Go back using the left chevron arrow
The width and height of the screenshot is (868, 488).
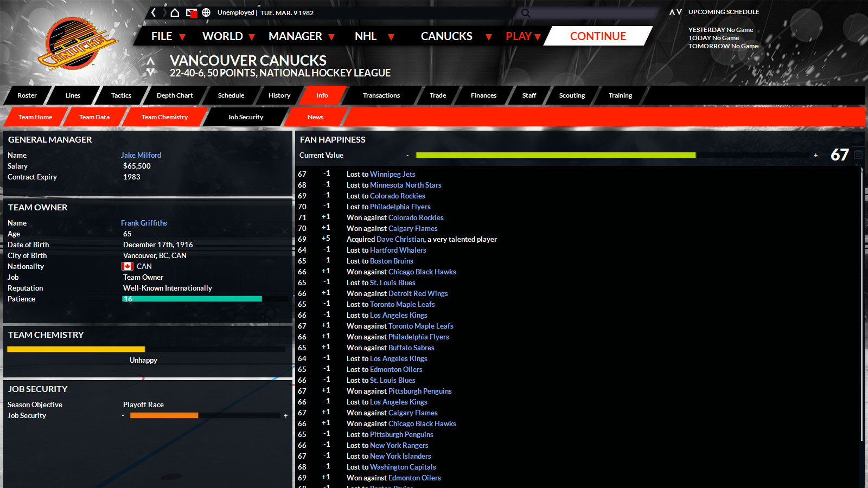154,12
